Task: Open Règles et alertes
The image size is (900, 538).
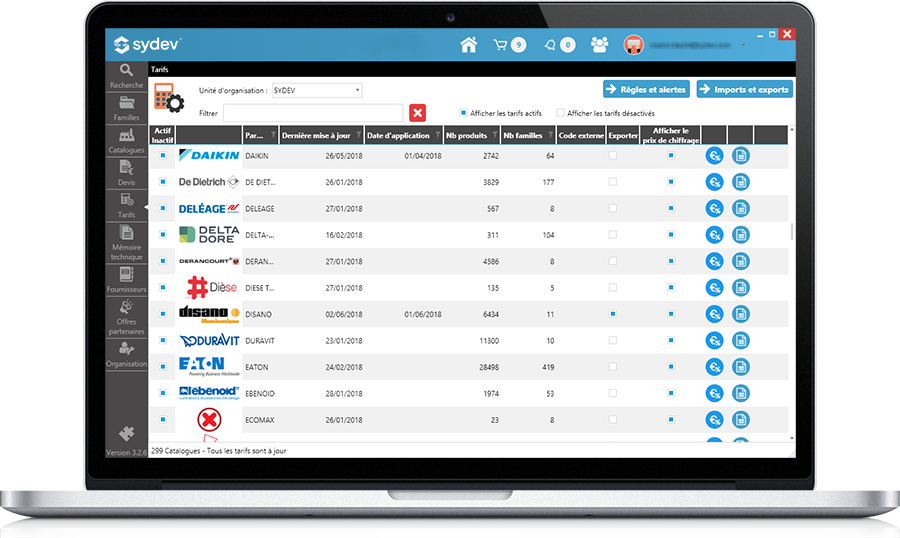Action: click(646, 89)
